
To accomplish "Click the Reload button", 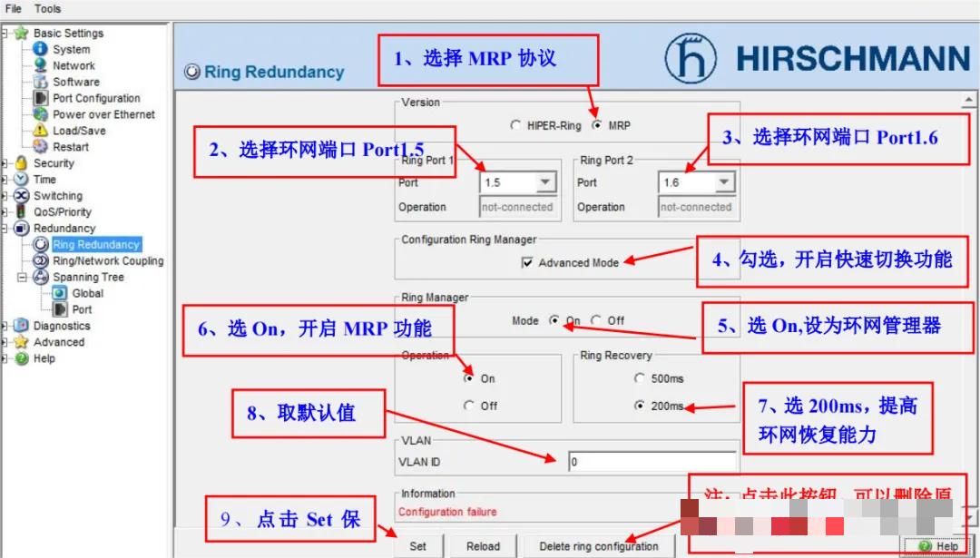I will pyautogui.click(x=483, y=546).
